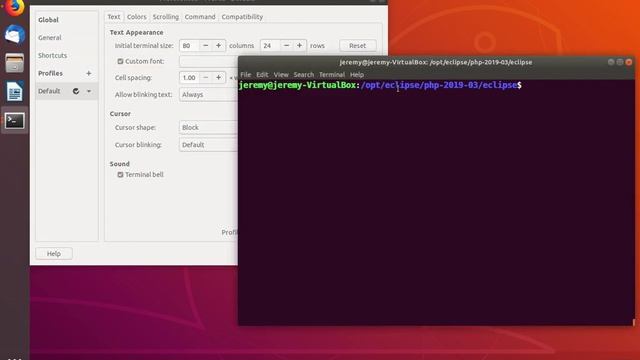Switch to the Text tab
The image size is (640, 360).
coord(114,17)
